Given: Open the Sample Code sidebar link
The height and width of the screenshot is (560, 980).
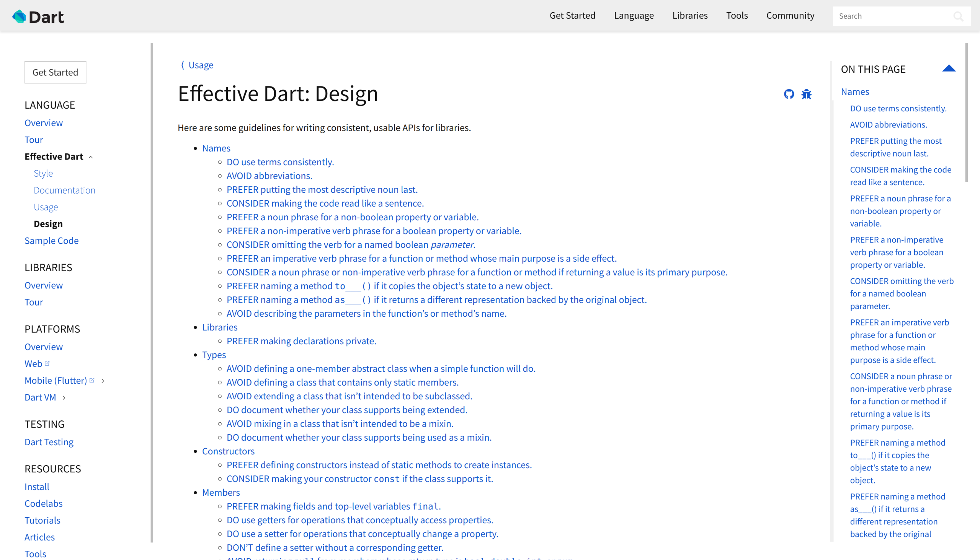Looking at the screenshot, I should coord(52,240).
